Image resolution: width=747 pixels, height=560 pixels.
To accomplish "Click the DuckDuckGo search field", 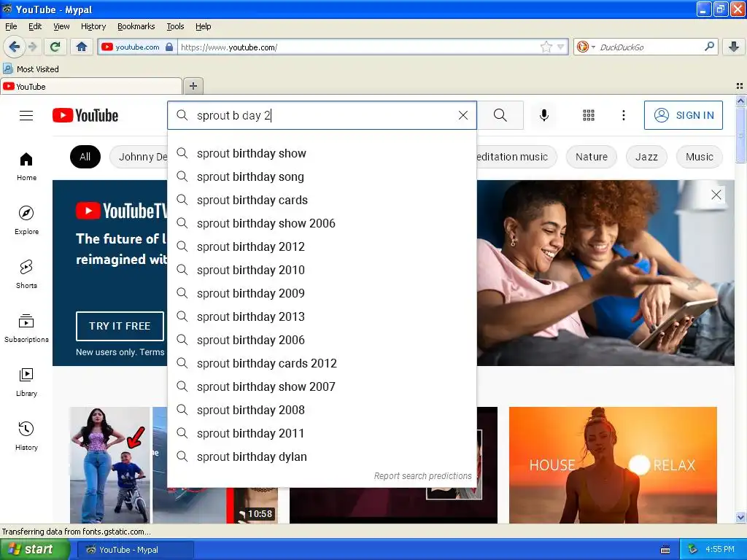I will 649,47.
